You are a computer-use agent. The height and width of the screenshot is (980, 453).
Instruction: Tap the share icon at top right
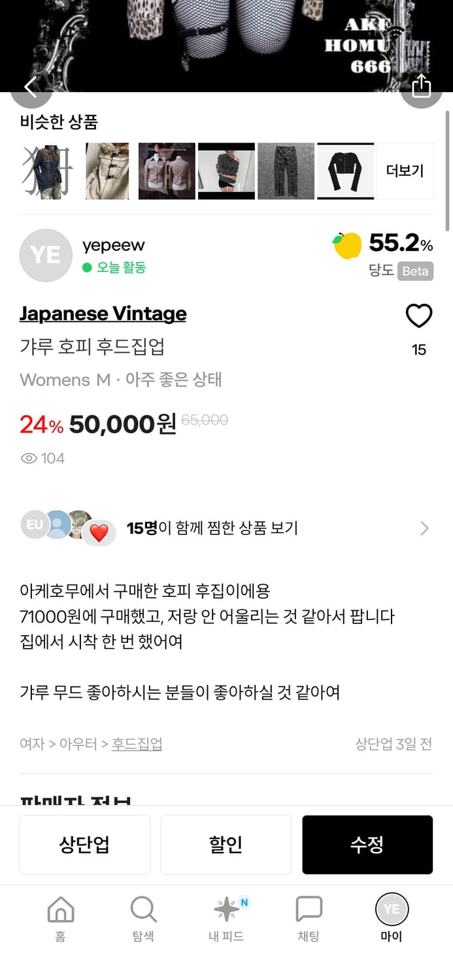422,86
